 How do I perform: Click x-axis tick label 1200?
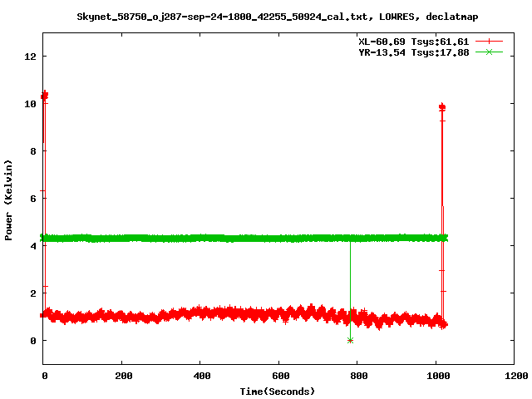point(516,376)
